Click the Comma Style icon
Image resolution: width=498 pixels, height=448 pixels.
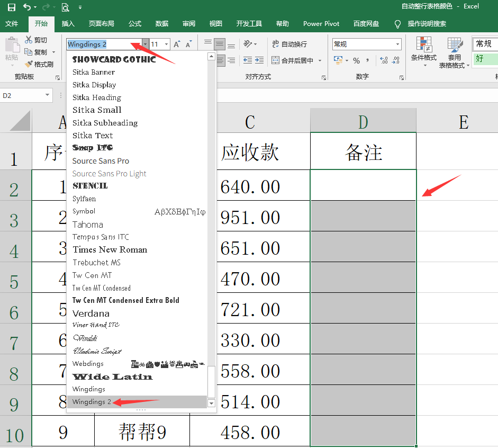(367, 60)
